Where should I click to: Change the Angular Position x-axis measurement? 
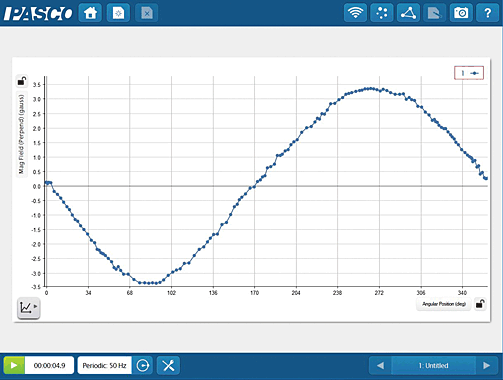444,304
